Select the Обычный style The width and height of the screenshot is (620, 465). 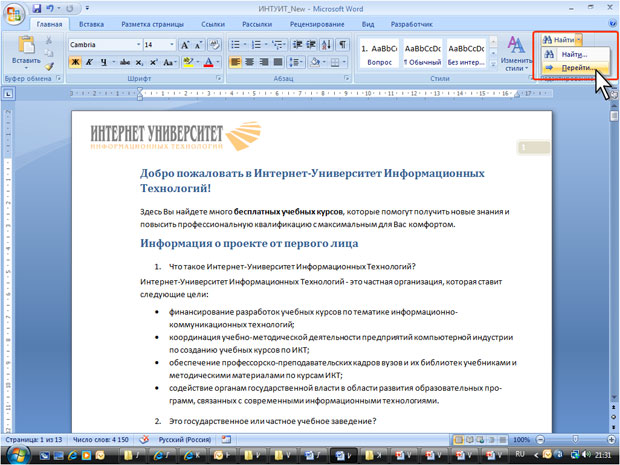pos(422,53)
